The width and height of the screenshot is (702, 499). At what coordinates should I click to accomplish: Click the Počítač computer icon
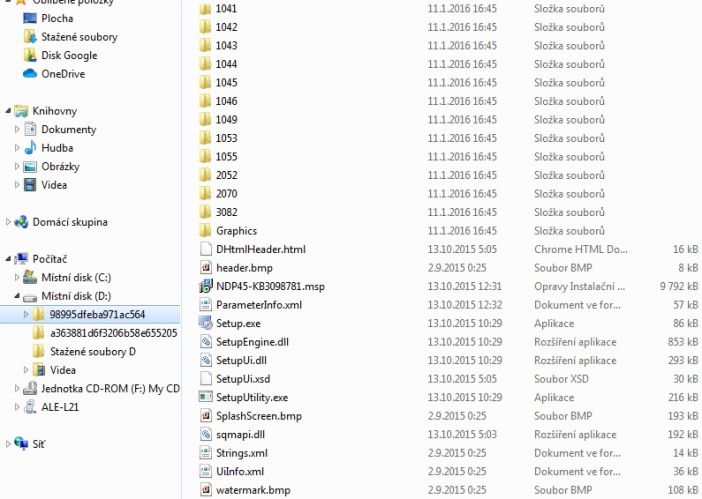[x=21, y=259]
